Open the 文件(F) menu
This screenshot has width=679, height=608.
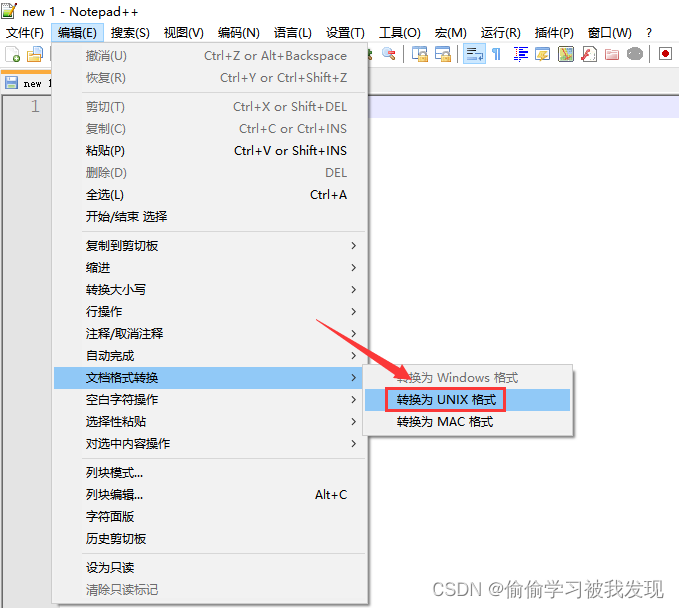pos(25,33)
